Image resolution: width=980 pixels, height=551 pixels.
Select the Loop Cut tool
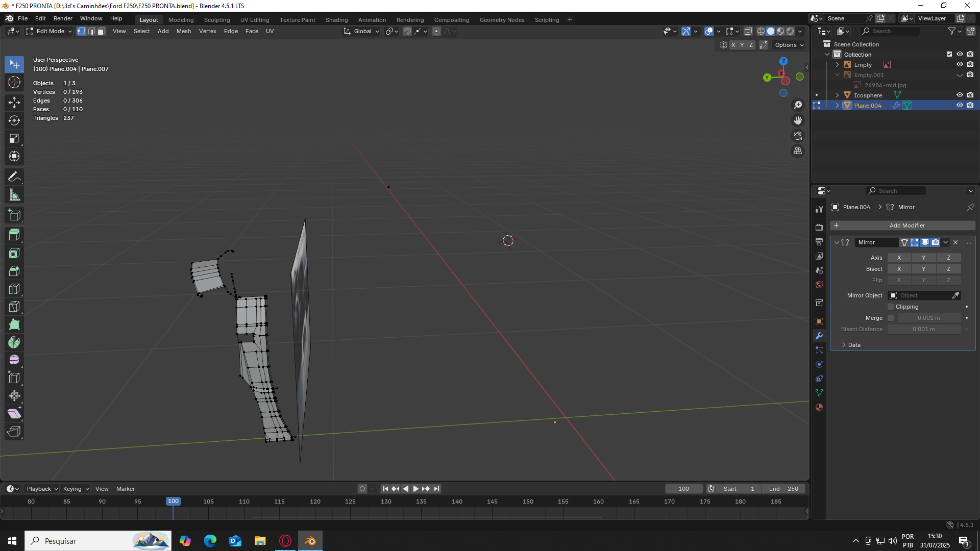14,289
